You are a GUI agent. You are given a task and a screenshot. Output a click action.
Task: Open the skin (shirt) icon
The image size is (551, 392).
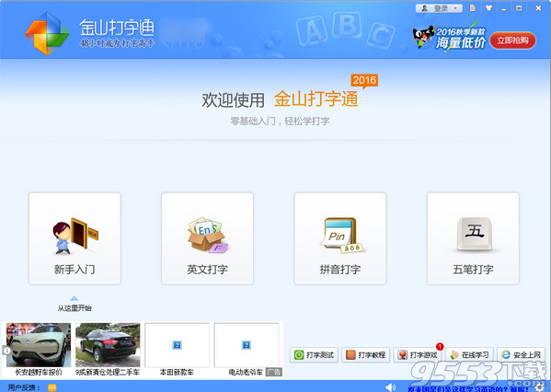tap(488, 7)
